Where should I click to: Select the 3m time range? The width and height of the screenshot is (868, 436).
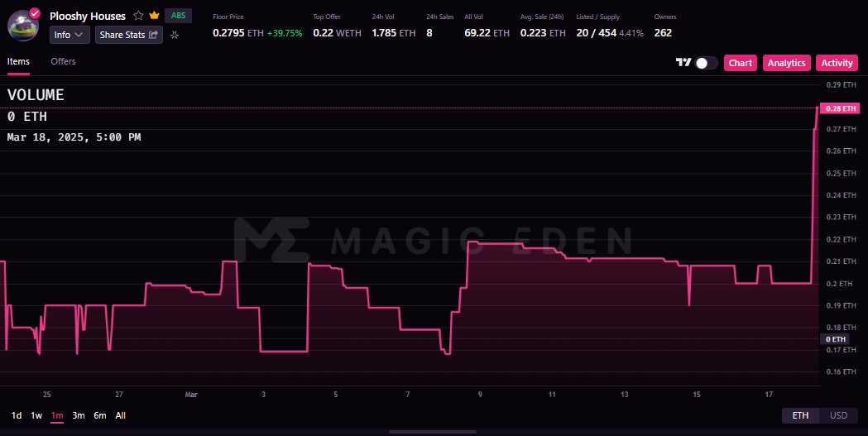pyautogui.click(x=79, y=415)
